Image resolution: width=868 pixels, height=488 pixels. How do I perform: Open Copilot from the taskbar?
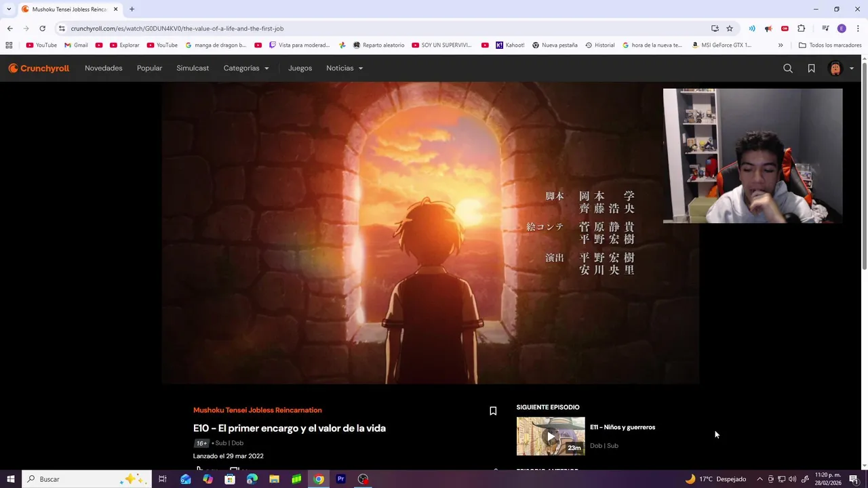(x=208, y=479)
